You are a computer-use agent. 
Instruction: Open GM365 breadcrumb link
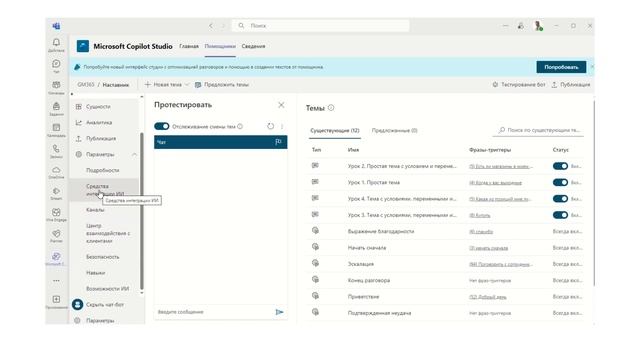click(x=86, y=84)
